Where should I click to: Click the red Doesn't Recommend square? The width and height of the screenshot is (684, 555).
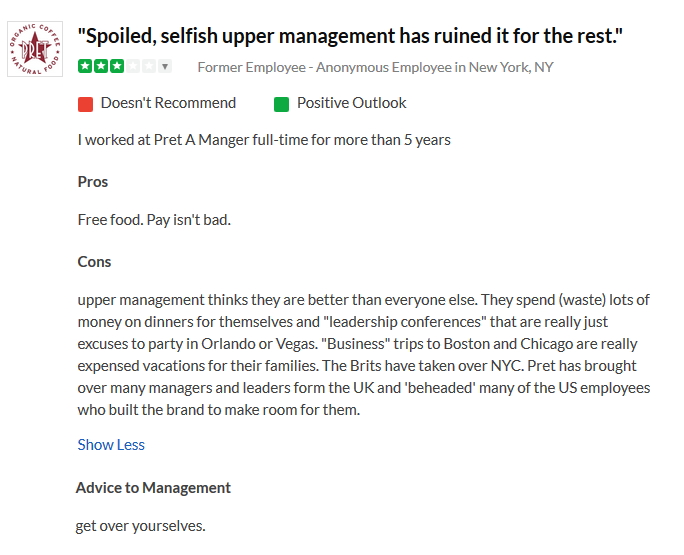pyautogui.click(x=85, y=103)
